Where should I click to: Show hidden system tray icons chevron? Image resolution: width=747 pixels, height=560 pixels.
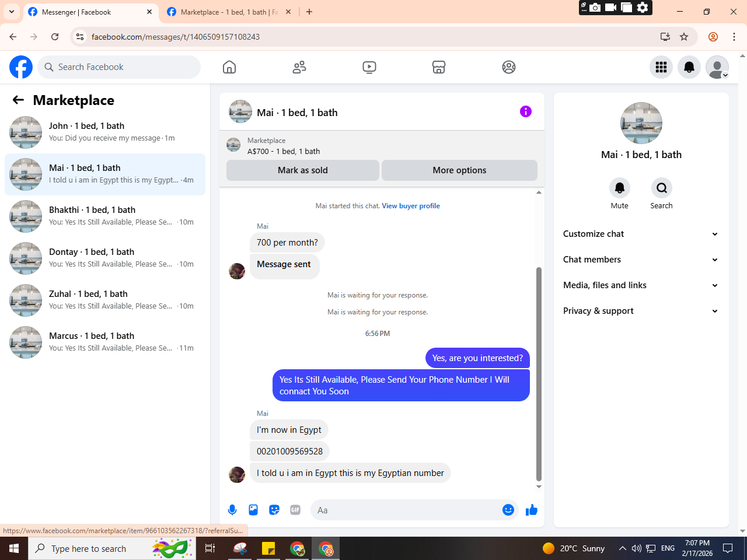coord(622,548)
